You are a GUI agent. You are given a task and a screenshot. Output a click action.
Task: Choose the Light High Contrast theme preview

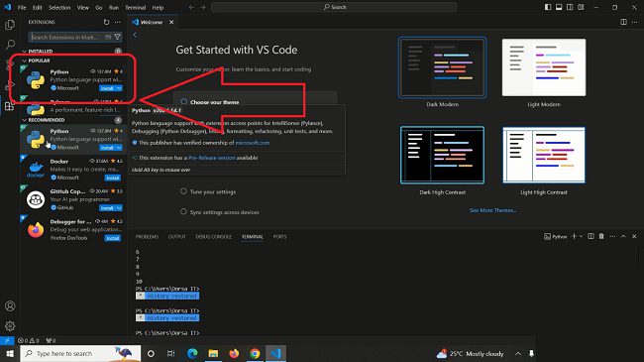click(544, 155)
